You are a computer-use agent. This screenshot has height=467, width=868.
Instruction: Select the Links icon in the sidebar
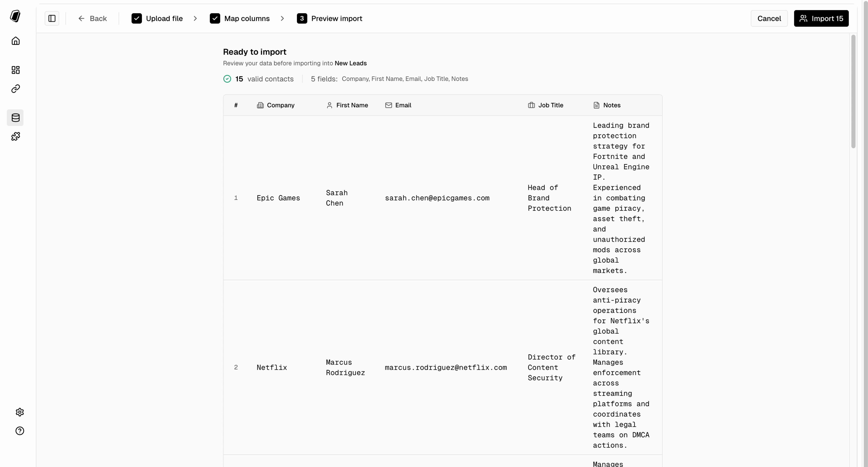[16, 89]
